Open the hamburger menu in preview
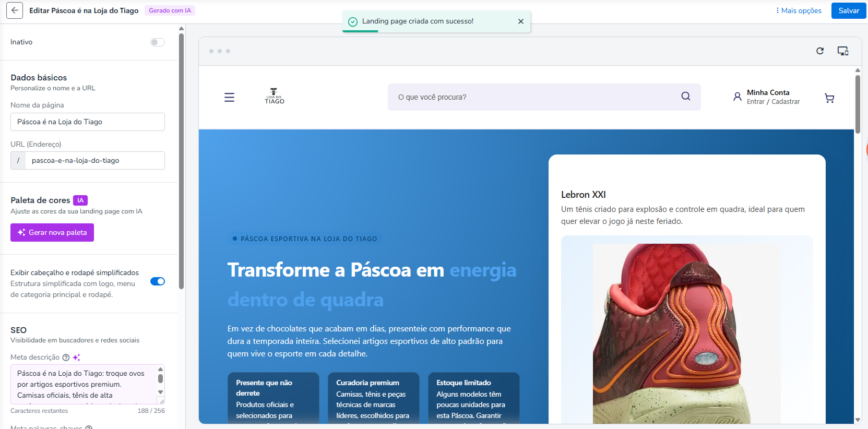The image size is (868, 429). 229,97
